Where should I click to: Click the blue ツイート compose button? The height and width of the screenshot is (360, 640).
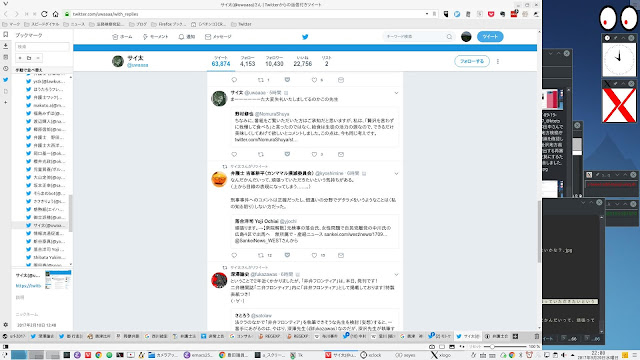(490, 37)
